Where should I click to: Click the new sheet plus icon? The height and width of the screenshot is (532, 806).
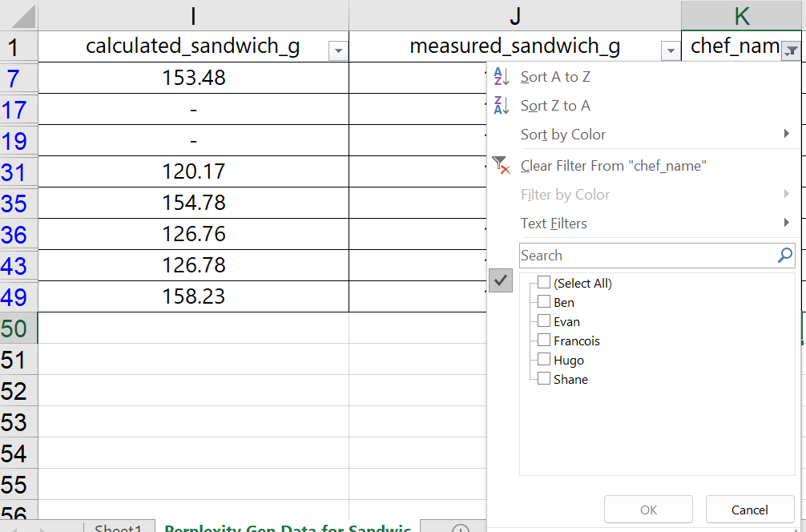click(461, 529)
